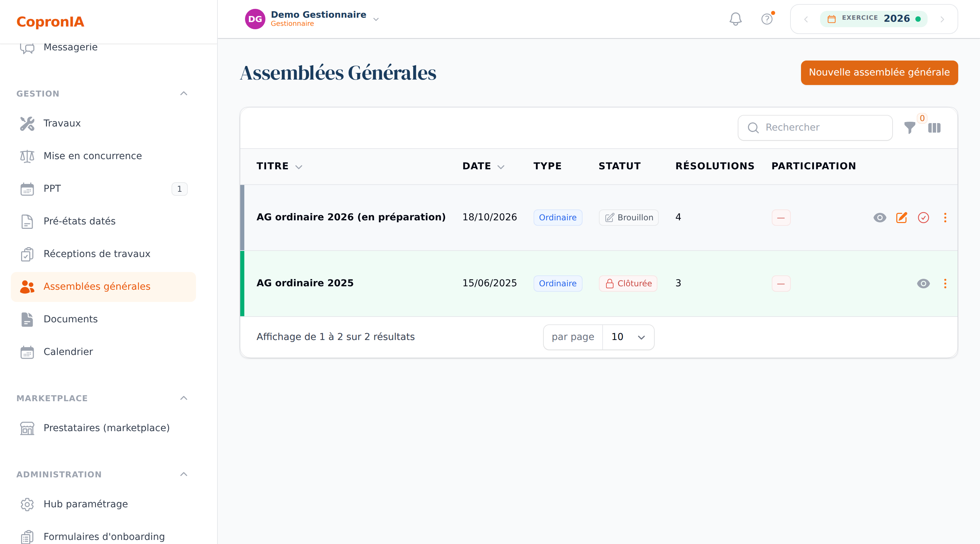Sort table by TITRE column
This screenshot has width=980, height=544.
tap(279, 166)
